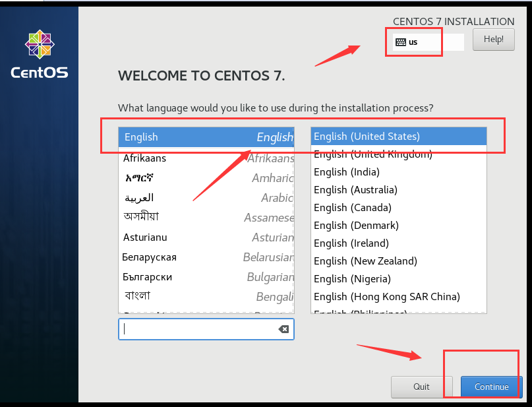Choose English (Ireland) locale

(399, 243)
